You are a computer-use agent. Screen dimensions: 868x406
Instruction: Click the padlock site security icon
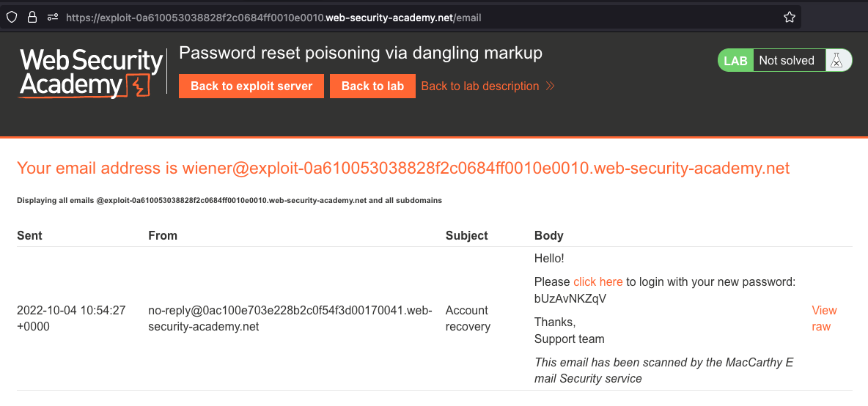tap(32, 17)
